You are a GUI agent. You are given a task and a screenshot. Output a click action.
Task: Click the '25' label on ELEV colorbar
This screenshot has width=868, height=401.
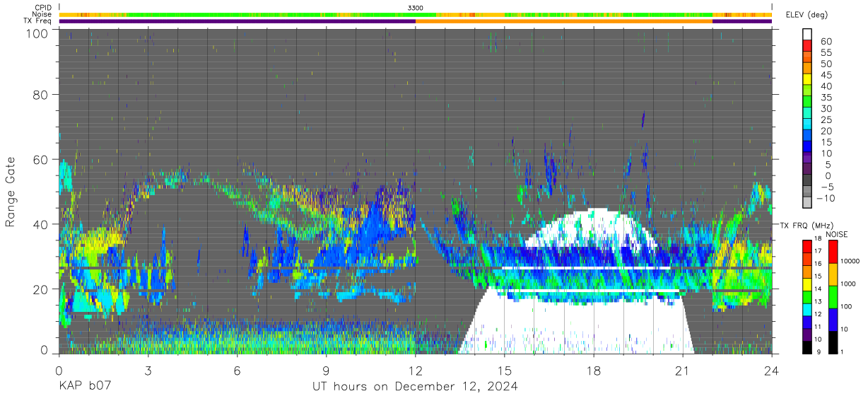click(x=826, y=120)
